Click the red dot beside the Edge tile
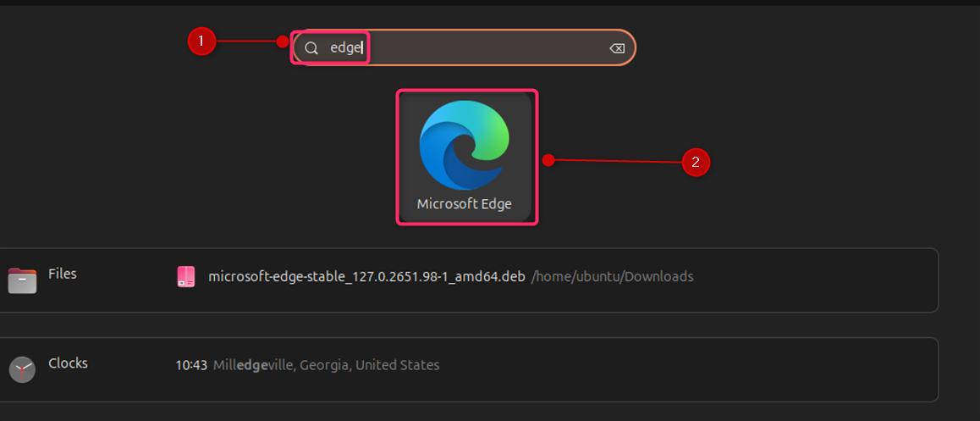The width and height of the screenshot is (980, 421). pos(548,159)
